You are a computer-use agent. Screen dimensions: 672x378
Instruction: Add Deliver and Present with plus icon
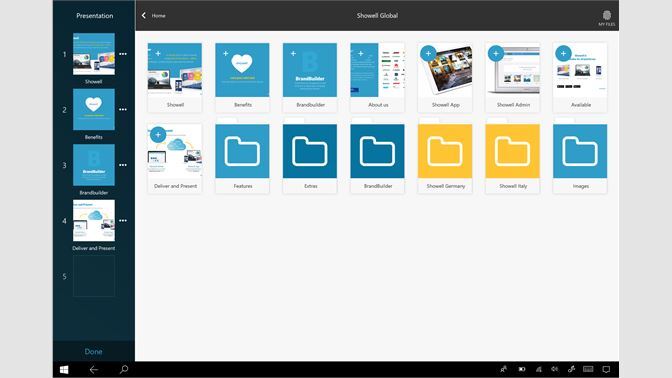pyautogui.click(x=158, y=135)
